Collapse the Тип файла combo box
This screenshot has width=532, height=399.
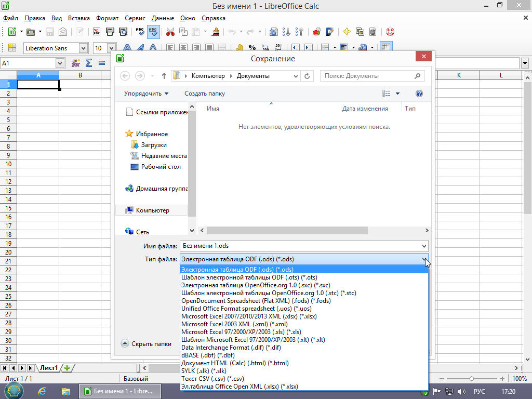pyautogui.click(x=424, y=260)
